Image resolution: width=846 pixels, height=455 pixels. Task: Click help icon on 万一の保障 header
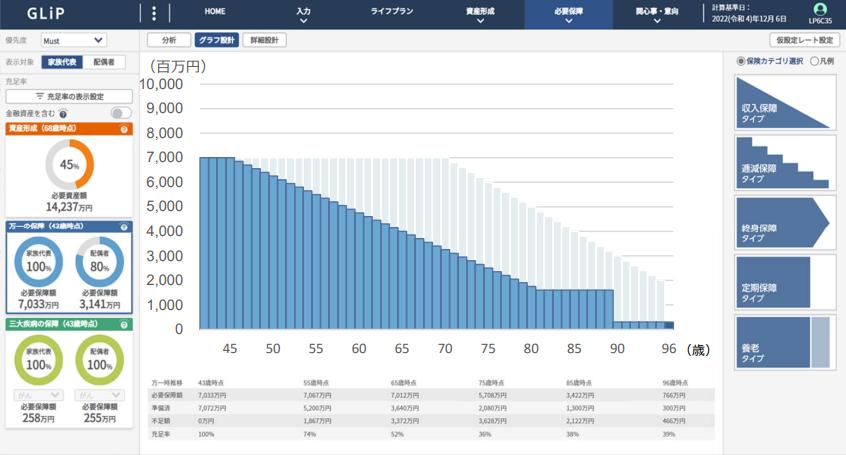click(124, 228)
